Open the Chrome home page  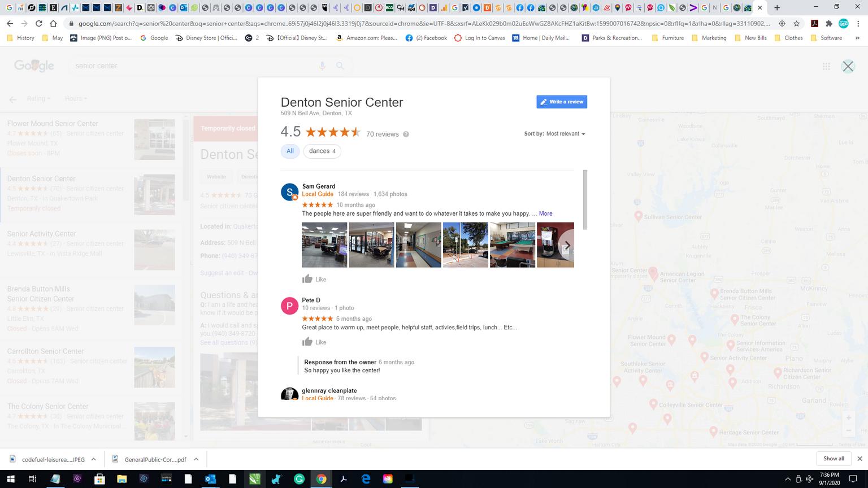pos(53,23)
